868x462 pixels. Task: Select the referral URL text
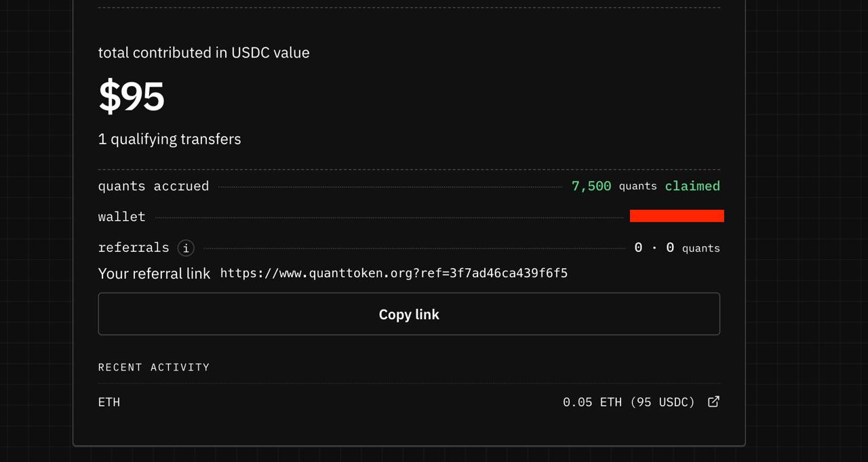point(394,273)
